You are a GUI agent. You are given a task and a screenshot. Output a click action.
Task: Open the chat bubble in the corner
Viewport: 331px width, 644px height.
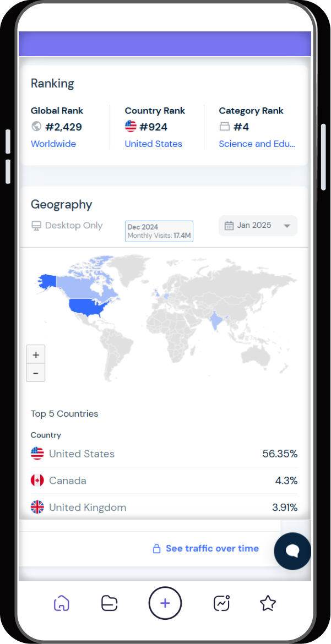coord(292,551)
